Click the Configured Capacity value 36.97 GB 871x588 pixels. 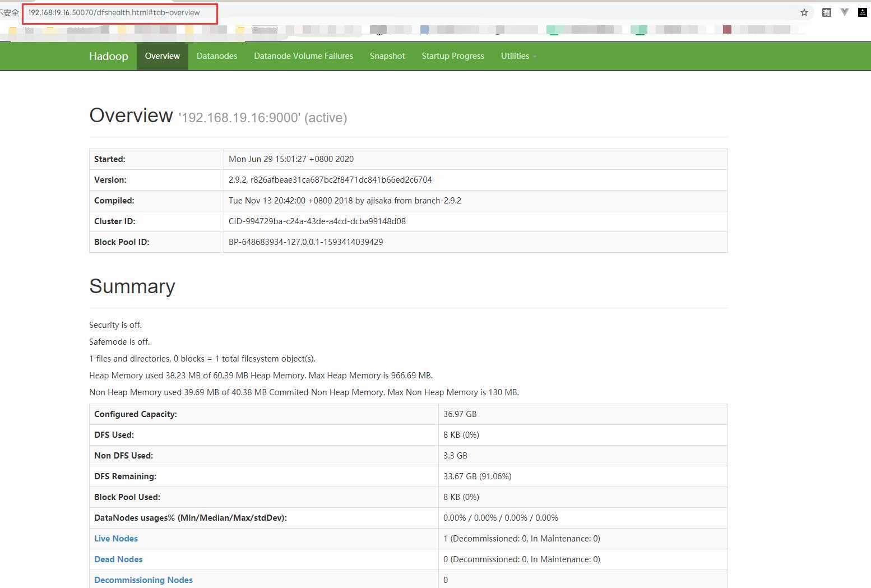(460, 414)
